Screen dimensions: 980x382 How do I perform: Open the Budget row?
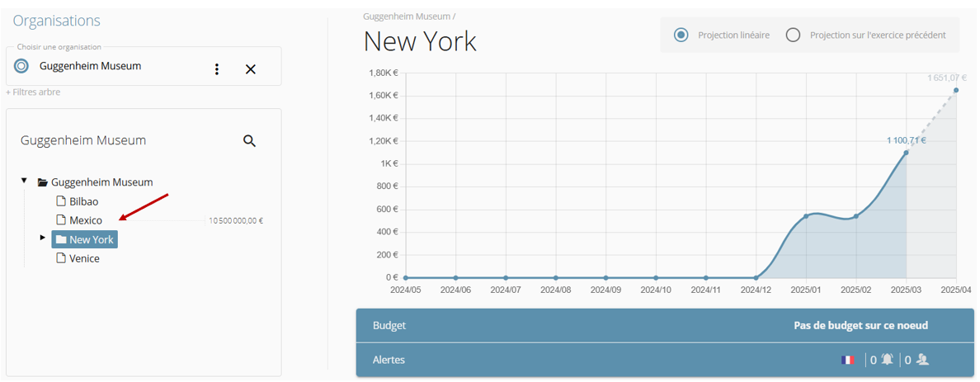[659, 325]
